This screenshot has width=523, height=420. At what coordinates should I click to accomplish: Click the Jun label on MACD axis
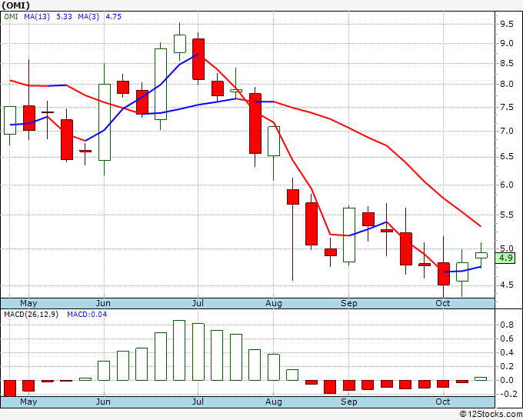pos(103,402)
